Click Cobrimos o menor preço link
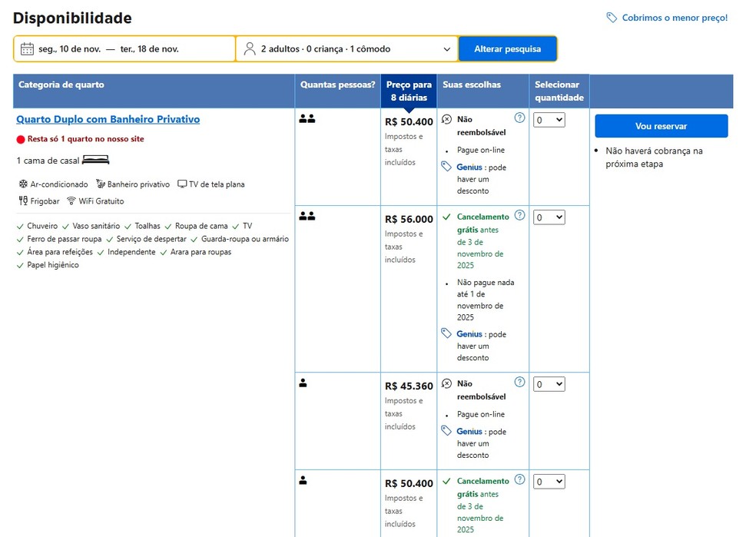The width and height of the screenshot is (756, 537). tap(674, 18)
